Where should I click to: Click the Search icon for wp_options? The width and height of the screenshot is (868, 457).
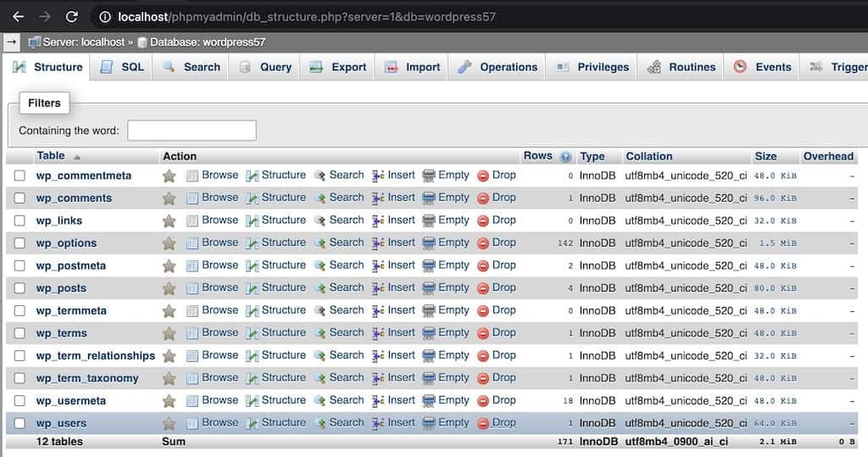(320, 243)
